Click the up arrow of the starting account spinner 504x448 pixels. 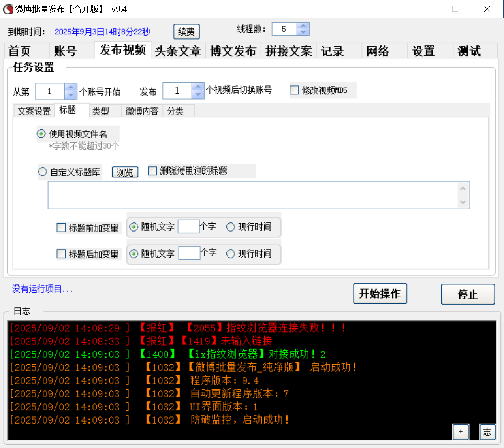pyautogui.click(x=70, y=87)
